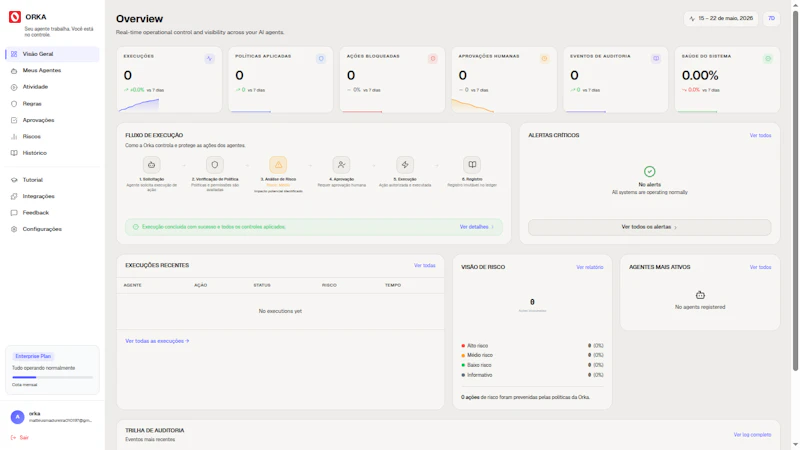Click the Feedback chat icon

click(x=14, y=213)
